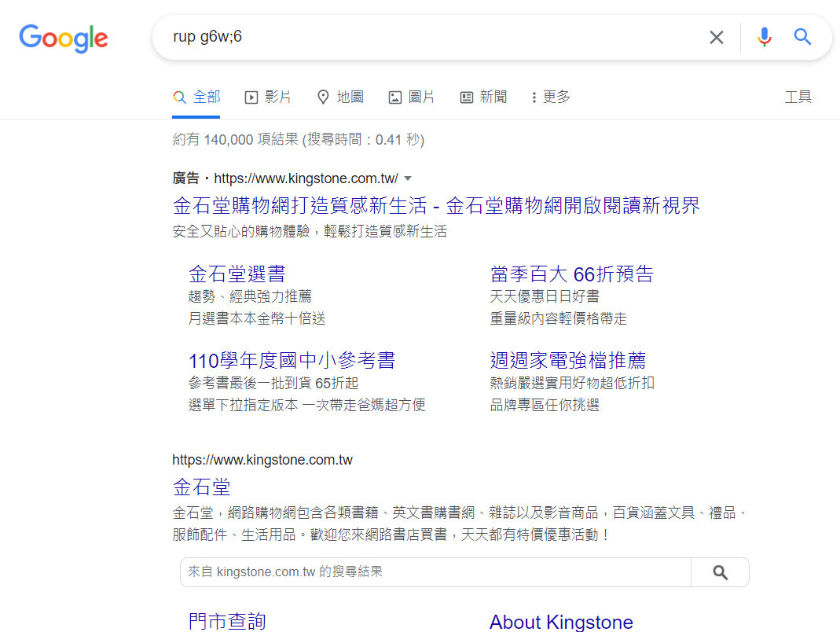Image resolution: width=840 pixels, height=632 pixels.
Task: Open the About Kingstone sitelink
Action: 561,622
